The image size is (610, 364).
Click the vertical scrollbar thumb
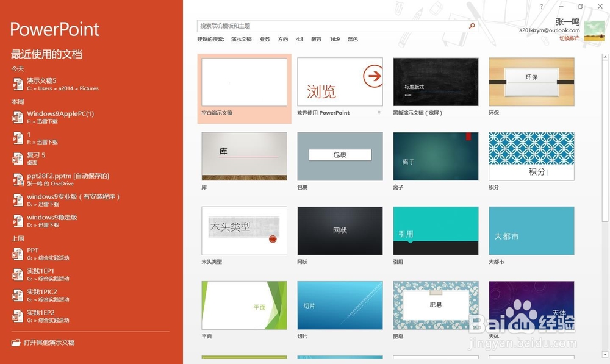(x=605, y=141)
